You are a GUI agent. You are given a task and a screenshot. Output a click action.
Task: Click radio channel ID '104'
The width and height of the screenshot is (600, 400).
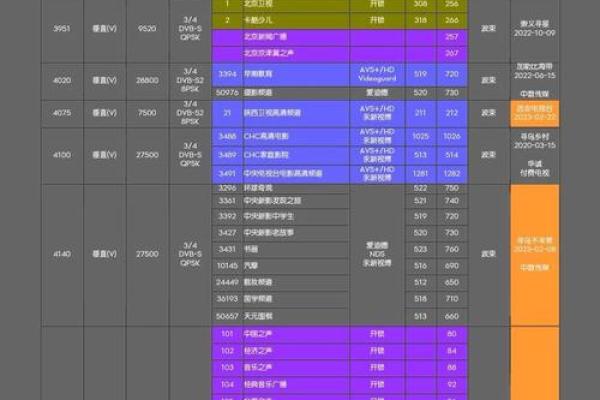pyautogui.click(x=227, y=384)
